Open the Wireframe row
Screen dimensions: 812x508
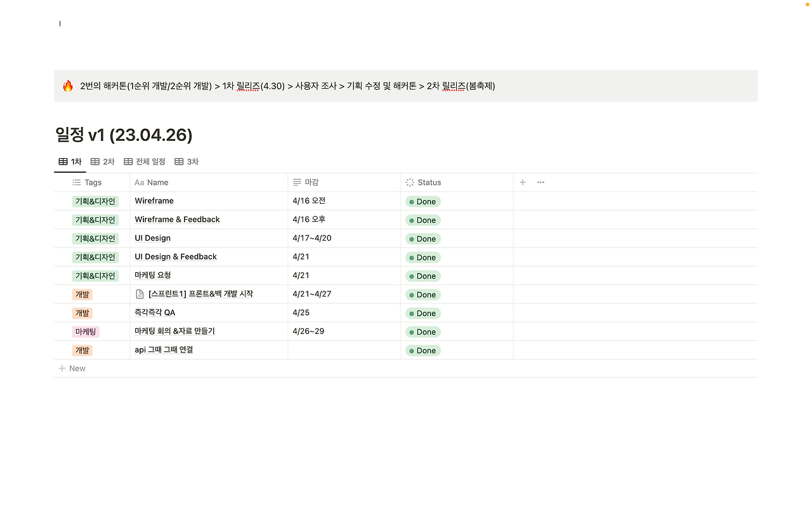click(x=154, y=201)
